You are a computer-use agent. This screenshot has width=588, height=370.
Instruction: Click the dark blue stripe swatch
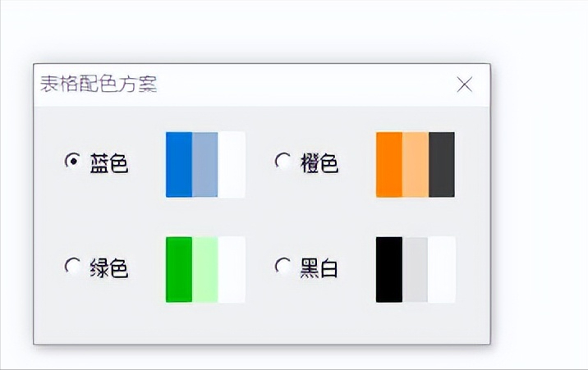pos(179,164)
